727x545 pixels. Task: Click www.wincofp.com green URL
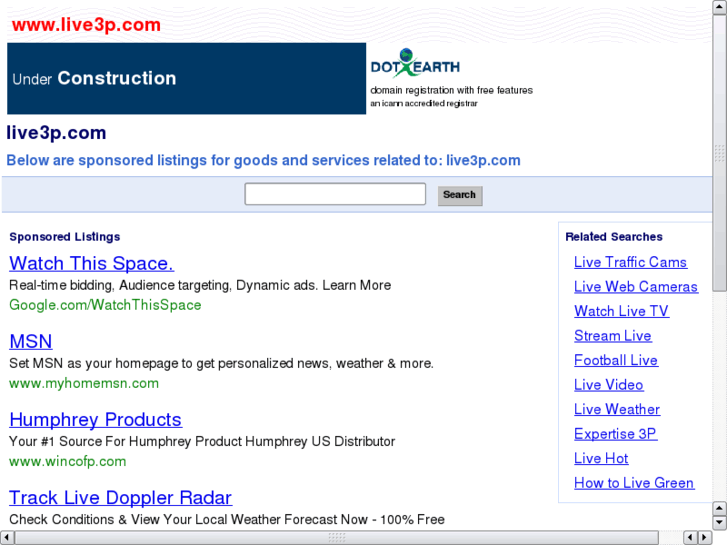click(68, 461)
